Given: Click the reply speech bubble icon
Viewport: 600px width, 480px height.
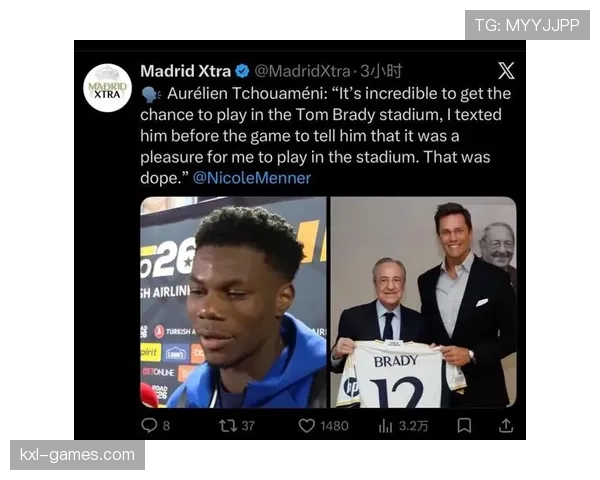Looking at the screenshot, I should coord(149,425).
